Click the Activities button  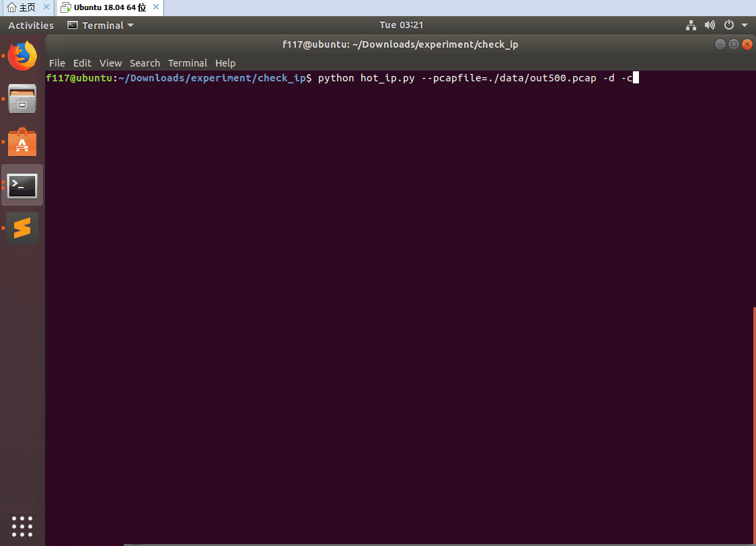(31, 25)
